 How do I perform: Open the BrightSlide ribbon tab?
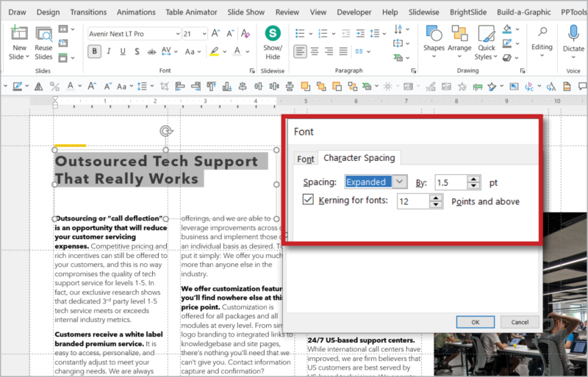468,12
